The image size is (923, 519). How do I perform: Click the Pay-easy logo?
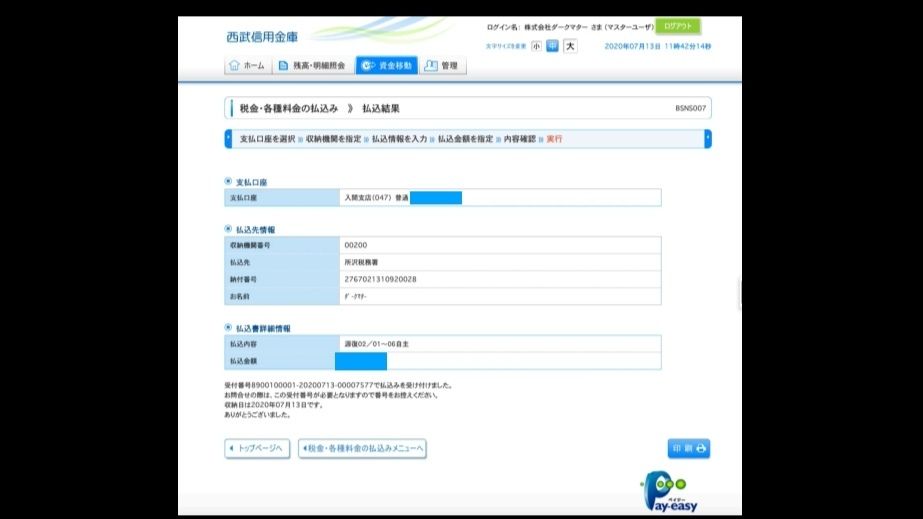[670, 492]
